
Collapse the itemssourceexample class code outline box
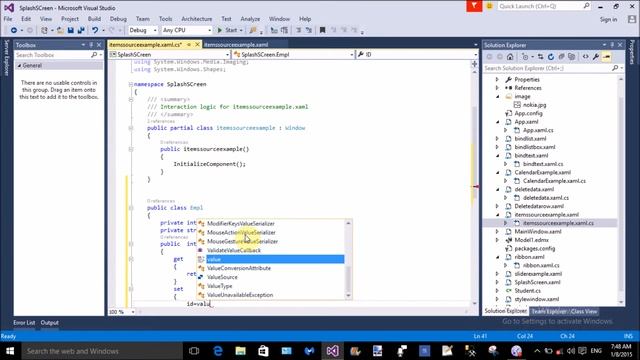click(x=131, y=128)
